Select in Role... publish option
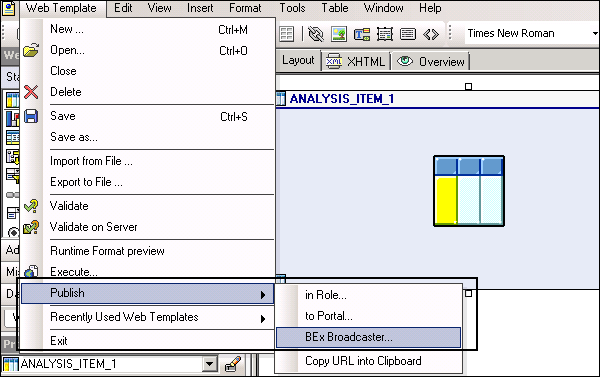Image resolution: width=600 pixels, height=377 pixels. click(368, 295)
